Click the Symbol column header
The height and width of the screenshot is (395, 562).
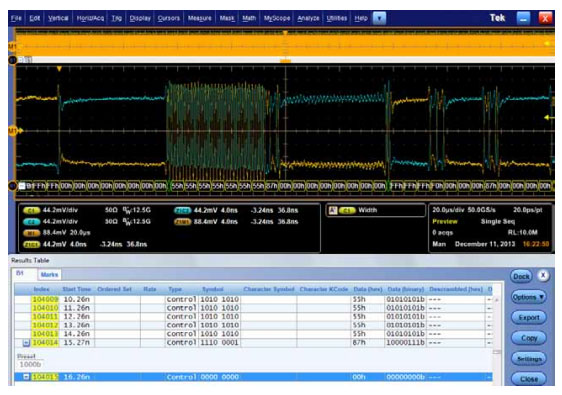point(213,289)
